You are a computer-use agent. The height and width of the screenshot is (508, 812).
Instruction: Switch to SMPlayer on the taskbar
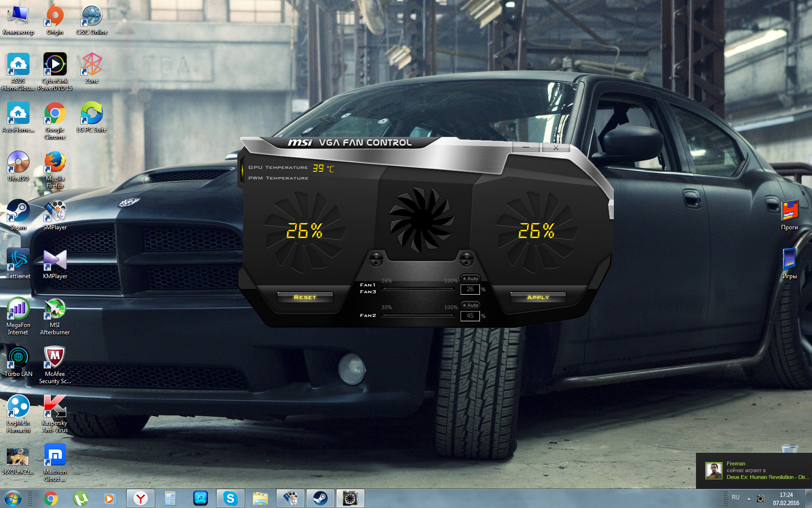pos(290,498)
